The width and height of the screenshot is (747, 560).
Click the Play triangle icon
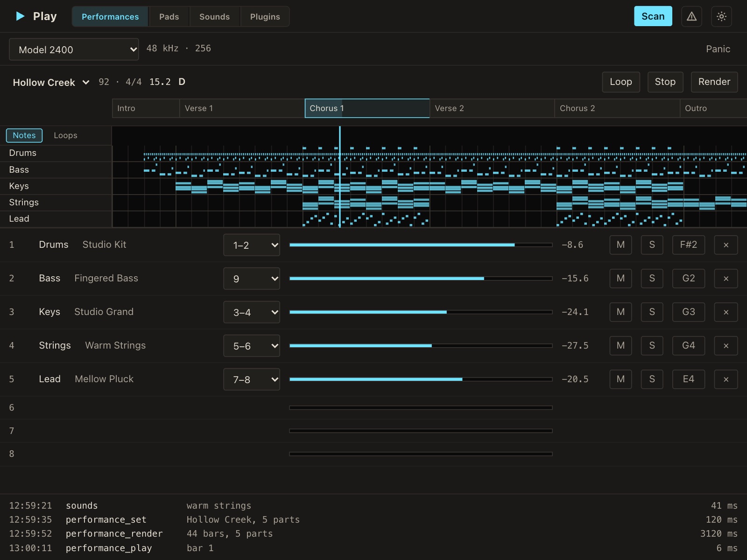[20, 16]
